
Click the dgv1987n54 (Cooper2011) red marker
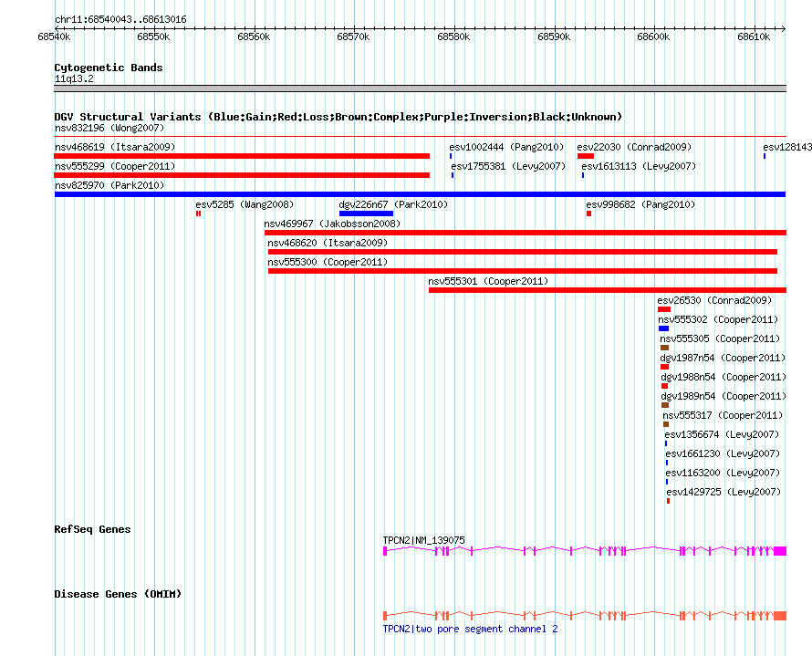[664, 367]
